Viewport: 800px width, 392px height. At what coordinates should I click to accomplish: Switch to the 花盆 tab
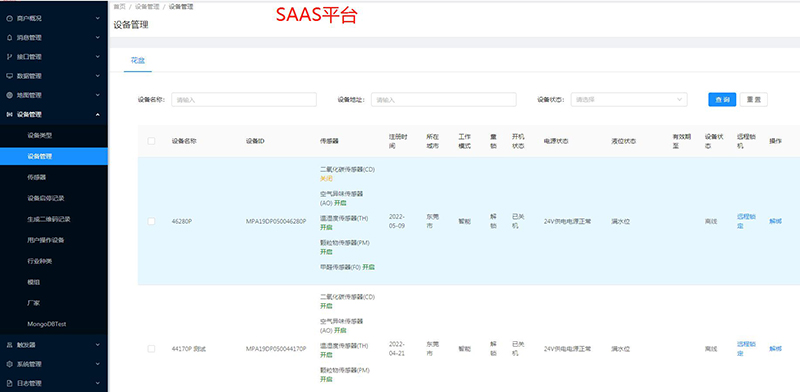point(138,60)
